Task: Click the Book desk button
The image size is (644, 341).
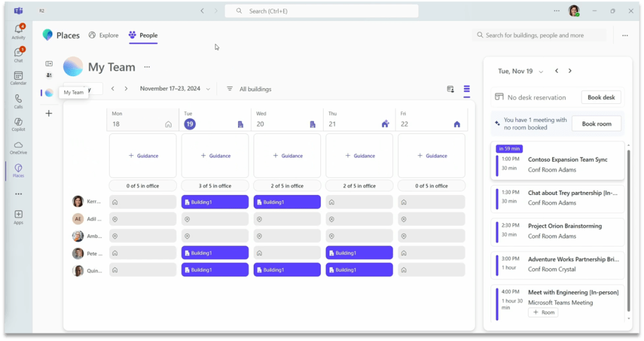Action: [601, 98]
